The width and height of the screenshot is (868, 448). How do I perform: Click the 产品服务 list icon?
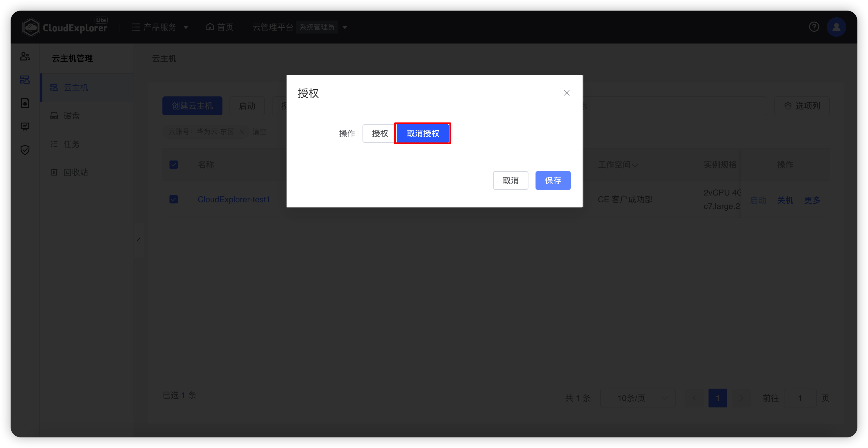click(x=136, y=27)
